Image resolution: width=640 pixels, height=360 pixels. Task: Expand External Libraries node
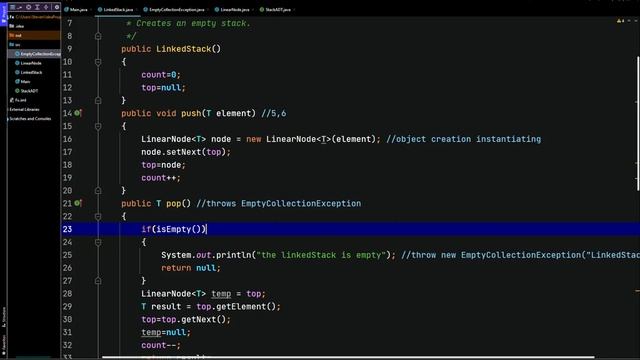click(x=24, y=109)
